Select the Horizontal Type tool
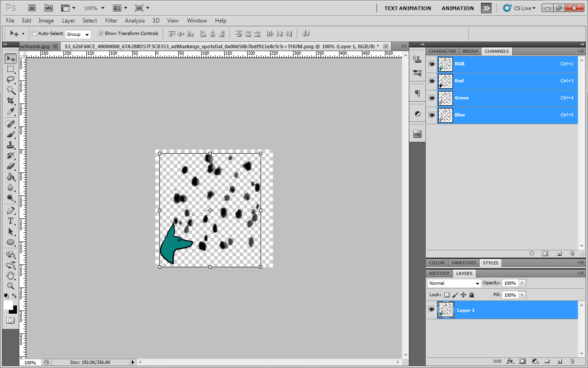 pos(11,221)
